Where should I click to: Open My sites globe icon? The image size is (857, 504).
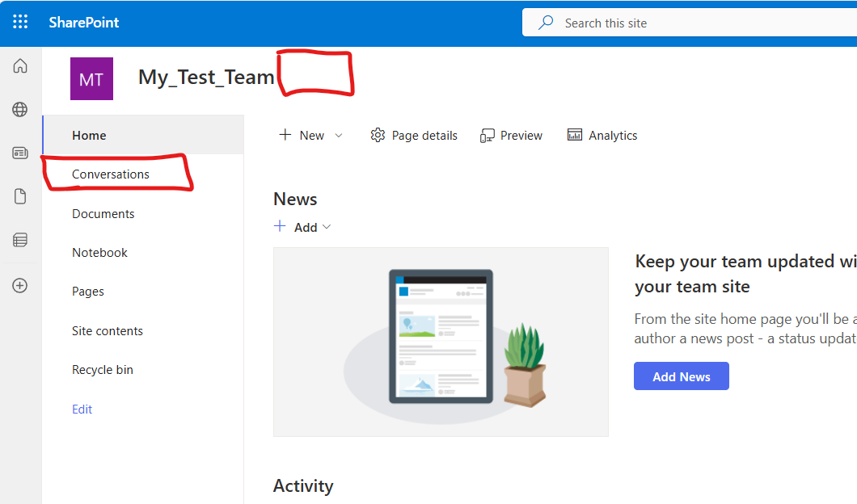20,109
